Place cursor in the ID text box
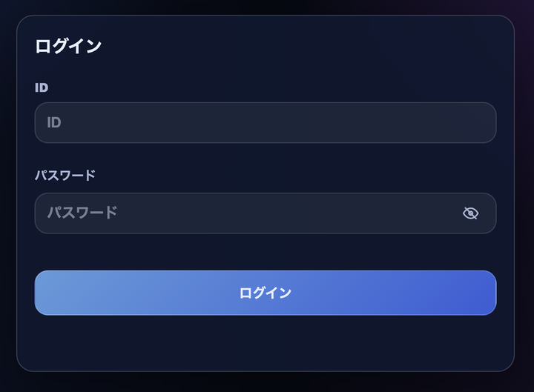 click(x=265, y=122)
